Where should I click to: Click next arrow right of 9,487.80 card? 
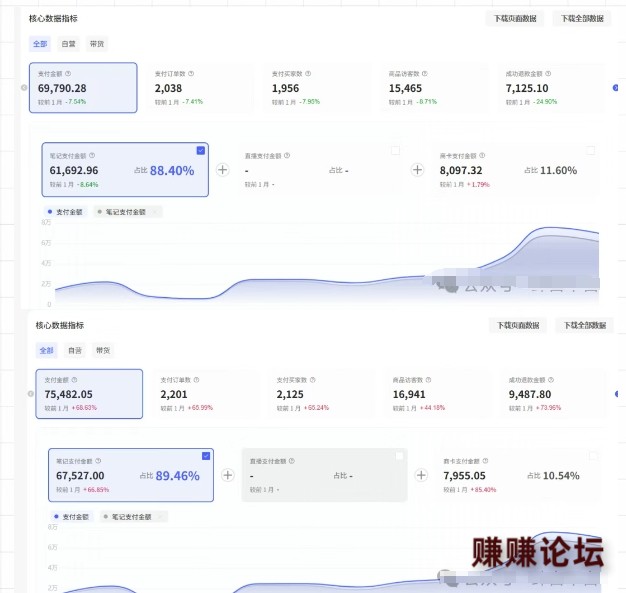point(617,394)
